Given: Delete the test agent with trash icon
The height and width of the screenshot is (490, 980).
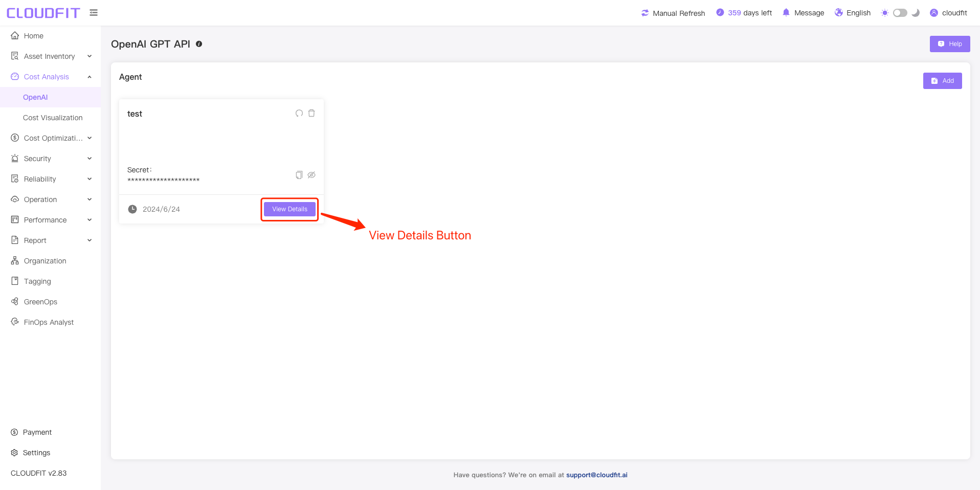Looking at the screenshot, I should coord(311,113).
